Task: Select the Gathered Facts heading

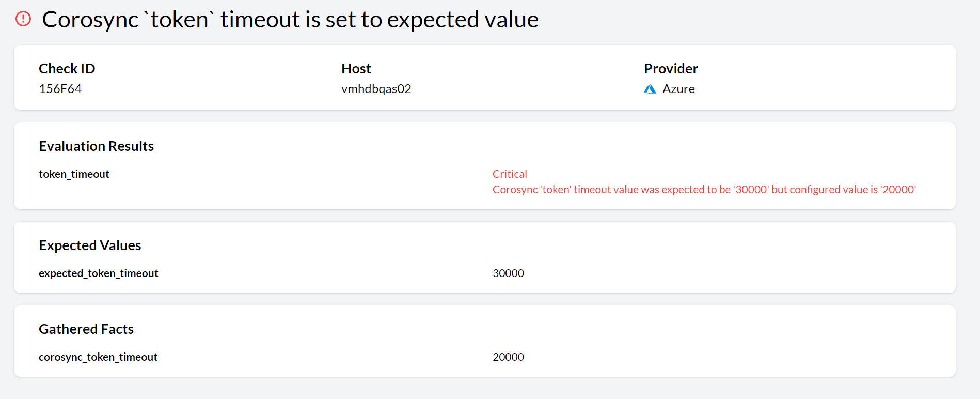Action: click(86, 329)
